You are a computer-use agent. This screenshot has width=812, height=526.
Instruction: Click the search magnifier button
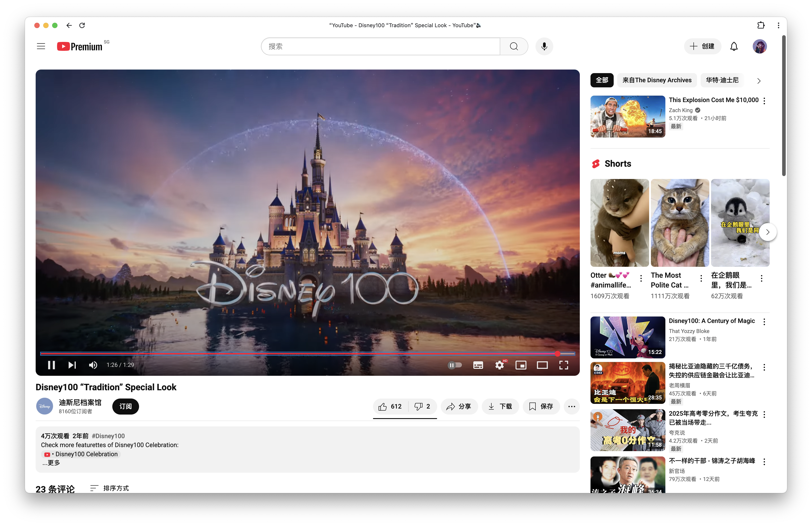point(514,46)
